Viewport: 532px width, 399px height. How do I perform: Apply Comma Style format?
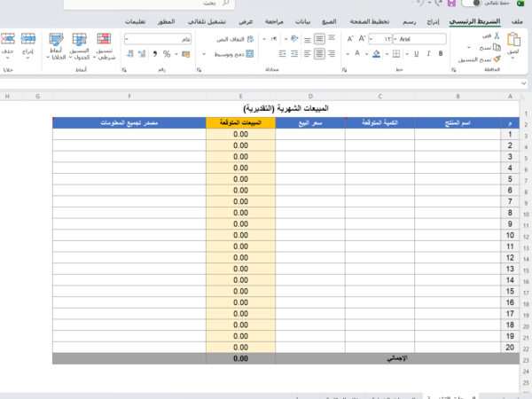point(154,54)
